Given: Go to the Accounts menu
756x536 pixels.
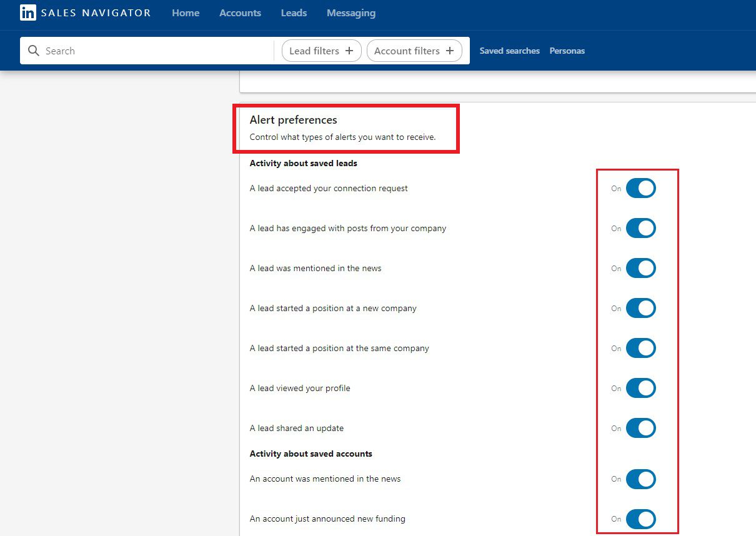Looking at the screenshot, I should pos(240,12).
